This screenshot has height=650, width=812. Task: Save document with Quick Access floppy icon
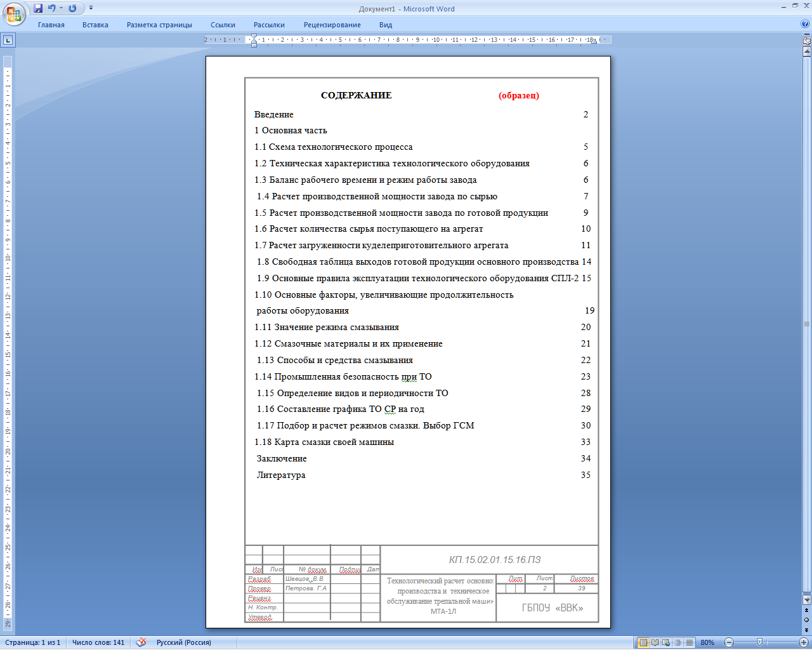38,8
